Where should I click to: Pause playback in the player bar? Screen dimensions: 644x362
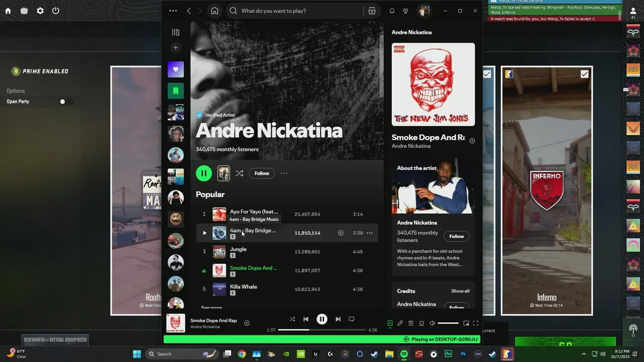click(x=322, y=319)
